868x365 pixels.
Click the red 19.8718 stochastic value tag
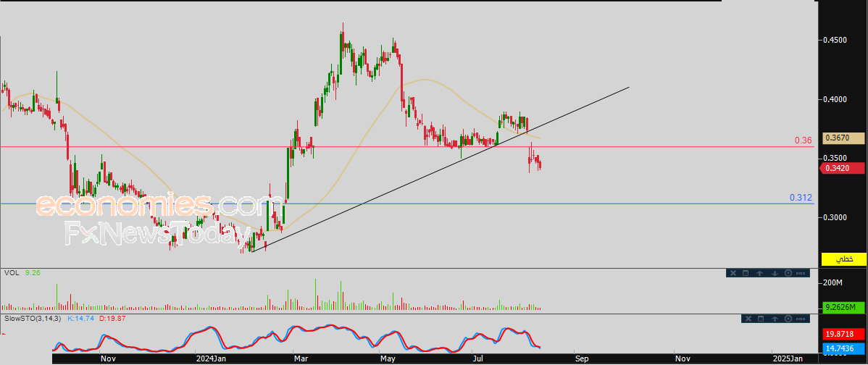(843, 334)
